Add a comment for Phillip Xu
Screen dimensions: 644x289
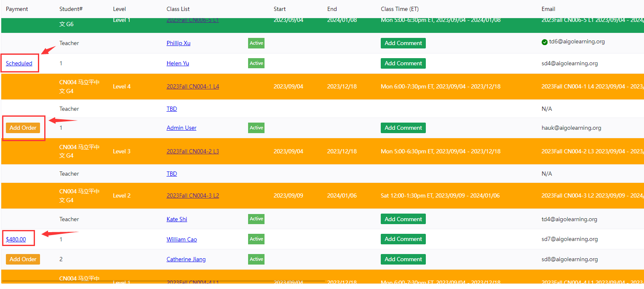(x=403, y=43)
